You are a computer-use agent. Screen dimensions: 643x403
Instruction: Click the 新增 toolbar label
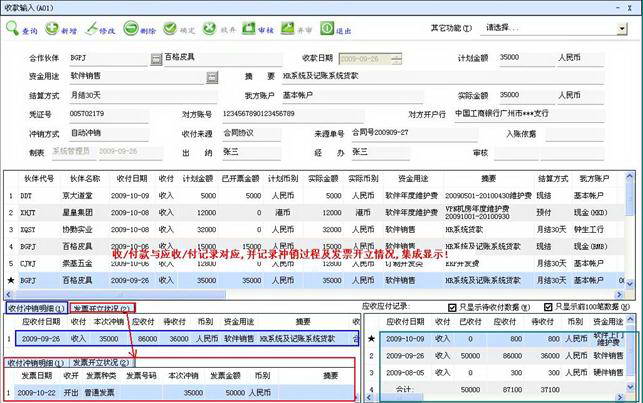click(x=69, y=31)
